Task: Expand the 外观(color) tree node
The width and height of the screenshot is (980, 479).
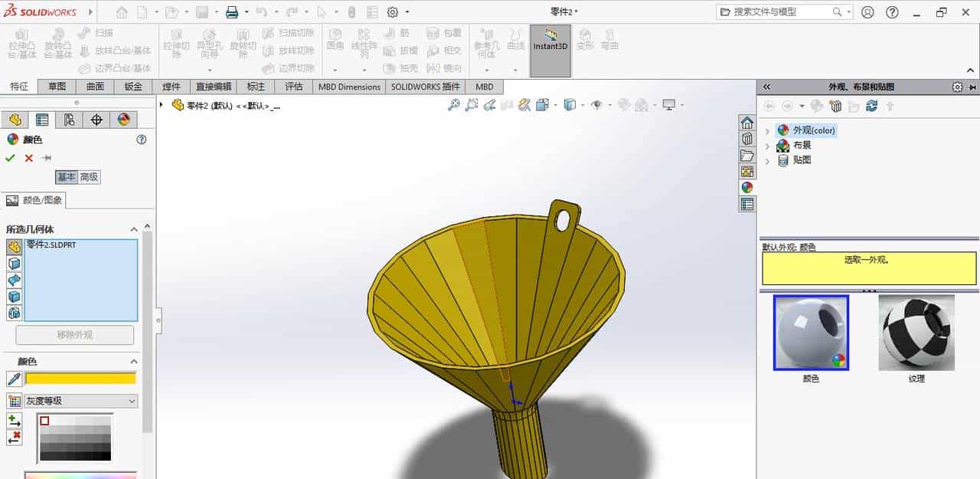Action: tap(768, 130)
